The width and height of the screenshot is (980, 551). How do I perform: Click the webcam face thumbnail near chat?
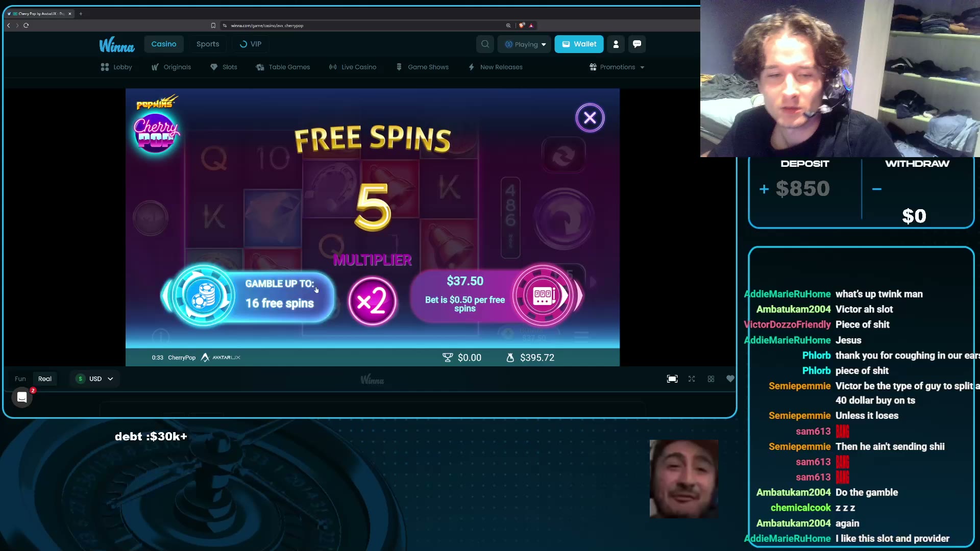(684, 479)
